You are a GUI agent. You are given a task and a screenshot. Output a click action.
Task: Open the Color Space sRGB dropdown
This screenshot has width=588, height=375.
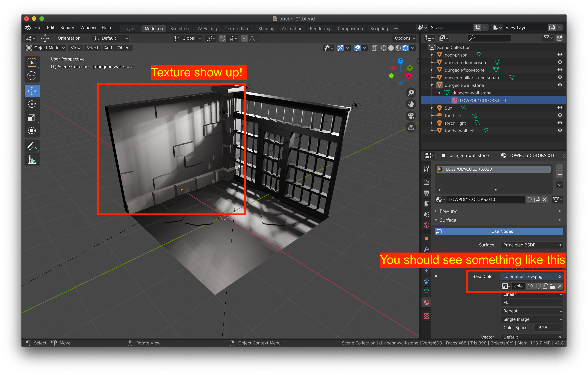coord(548,328)
